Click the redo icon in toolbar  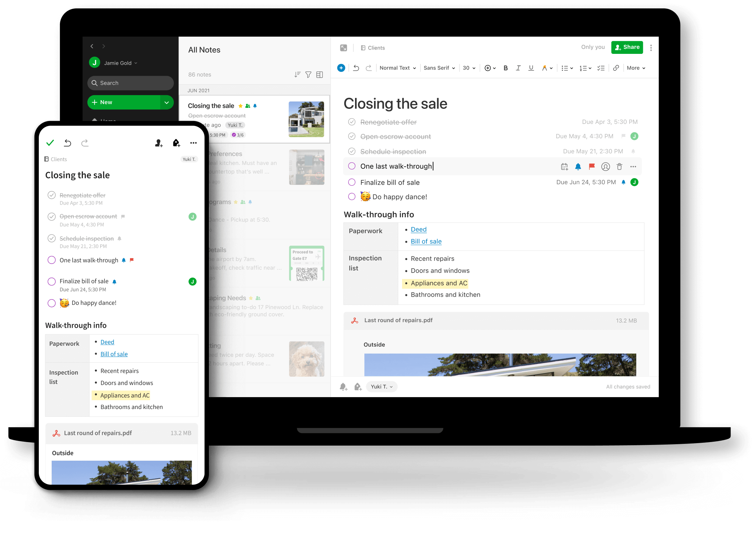(x=370, y=68)
